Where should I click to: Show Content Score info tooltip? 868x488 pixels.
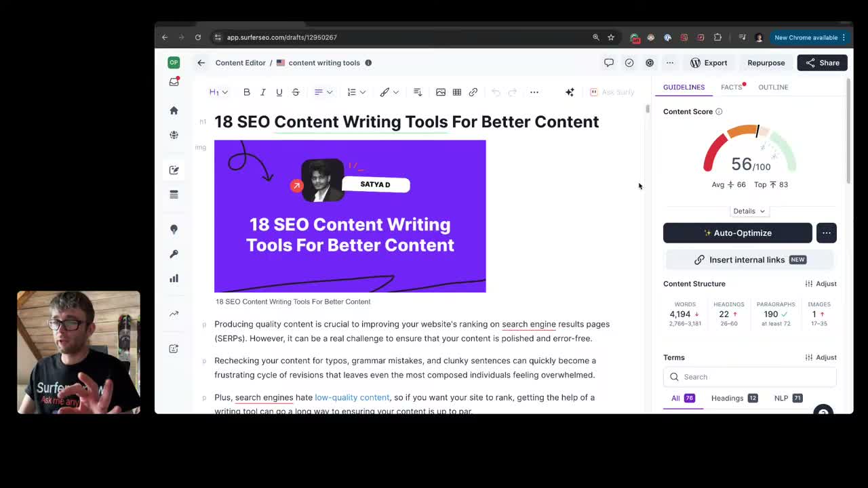point(719,112)
